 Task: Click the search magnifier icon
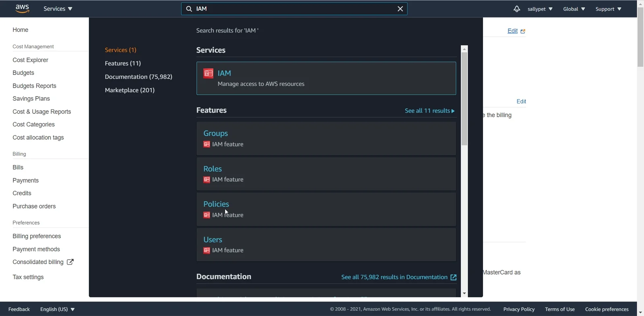(189, 9)
